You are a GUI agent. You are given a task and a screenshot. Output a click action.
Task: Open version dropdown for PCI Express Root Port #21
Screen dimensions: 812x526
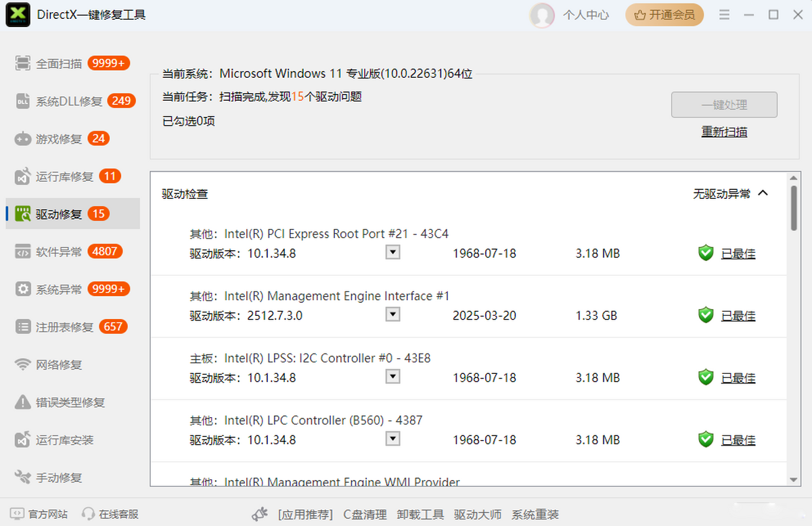(392, 252)
